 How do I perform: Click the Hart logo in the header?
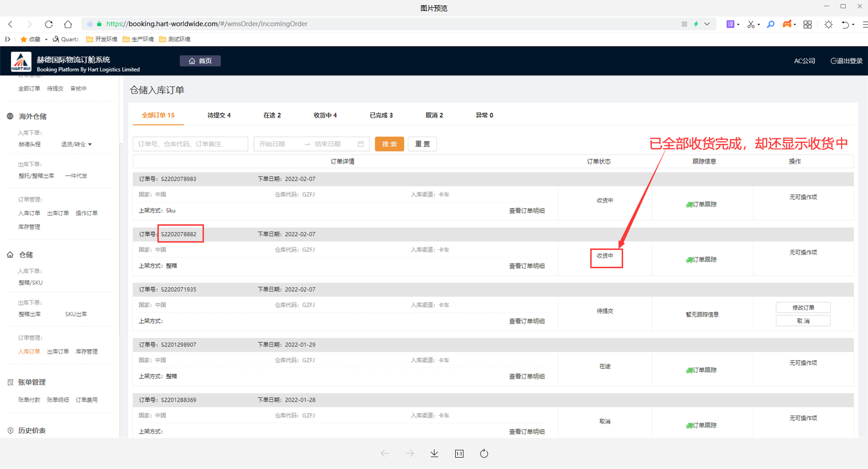click(x=21, y=62)
